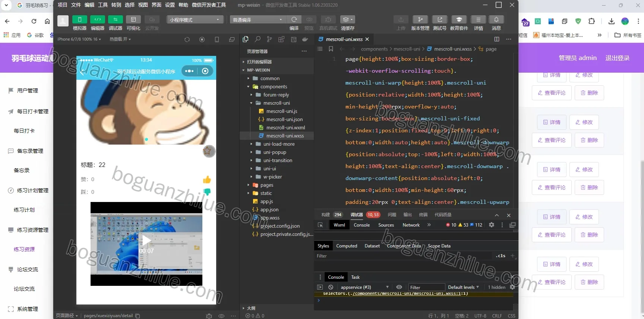Open mescroll-uni.js file

(282, 111)
